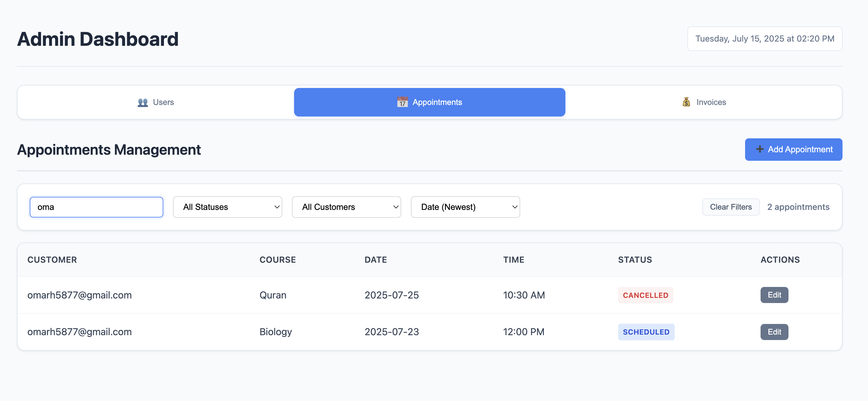The height and width of the screenshot is (401, 868).
Task: Open the All Customers dropdown
Action: click(x=346, y=207)
